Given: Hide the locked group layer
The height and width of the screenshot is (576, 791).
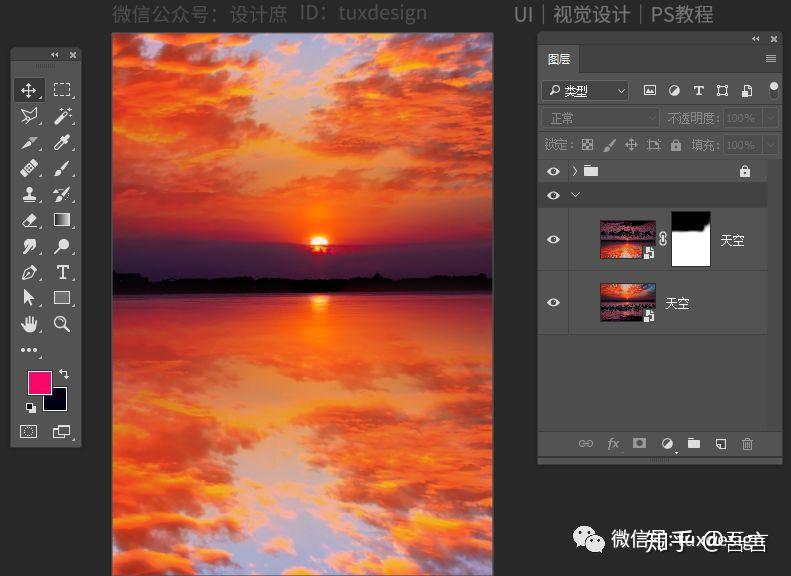Looking at the screenshot, I should coord(553,171).
